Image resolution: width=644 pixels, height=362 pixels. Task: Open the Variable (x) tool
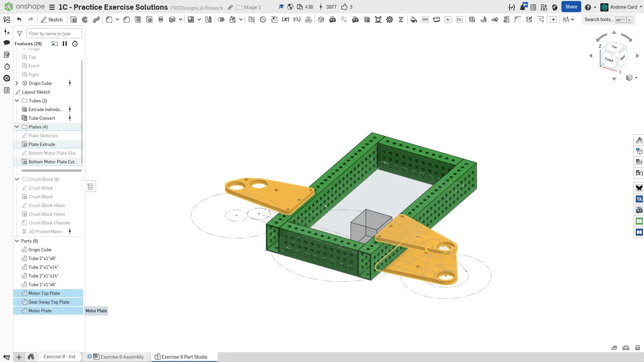(x=285, y=19)
